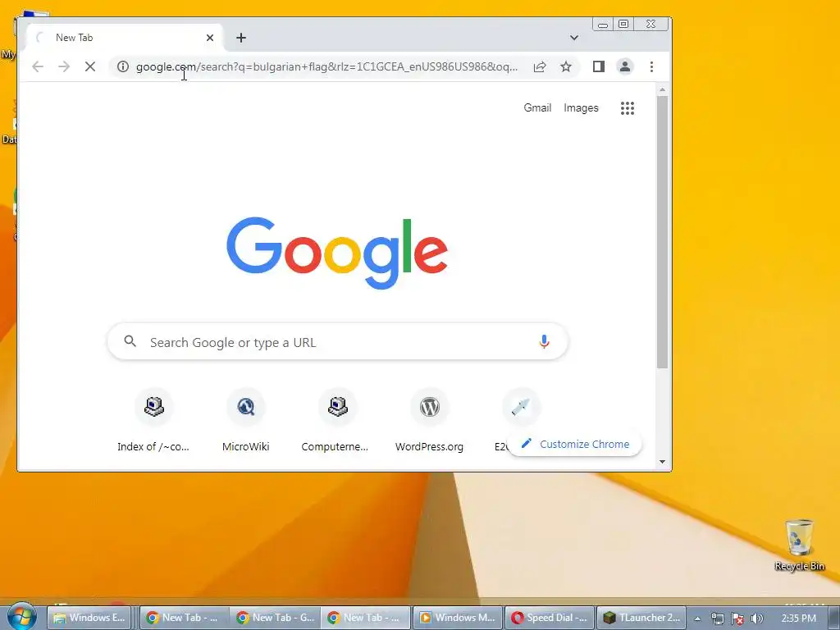Click the scrollbar down arrow
The width and height of the screenshot is (840, 630).
(662, 462)
